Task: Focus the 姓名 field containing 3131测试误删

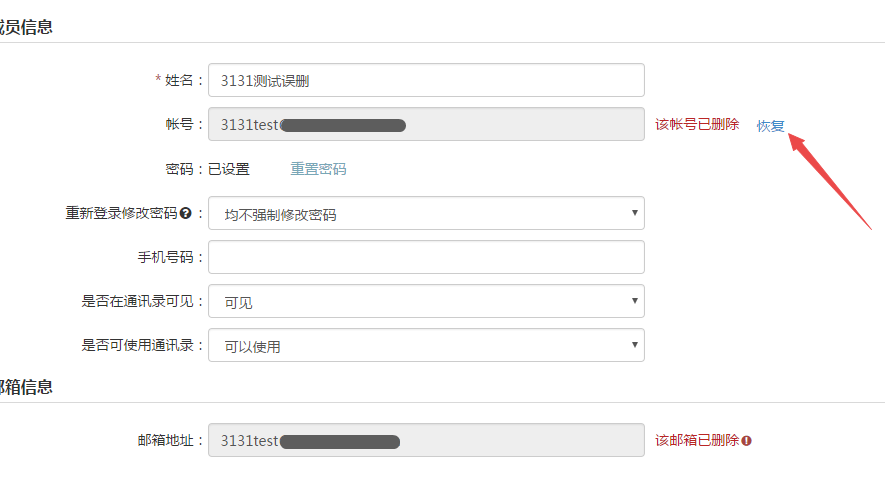Action: pyautogui.click(x=426, y=80)
